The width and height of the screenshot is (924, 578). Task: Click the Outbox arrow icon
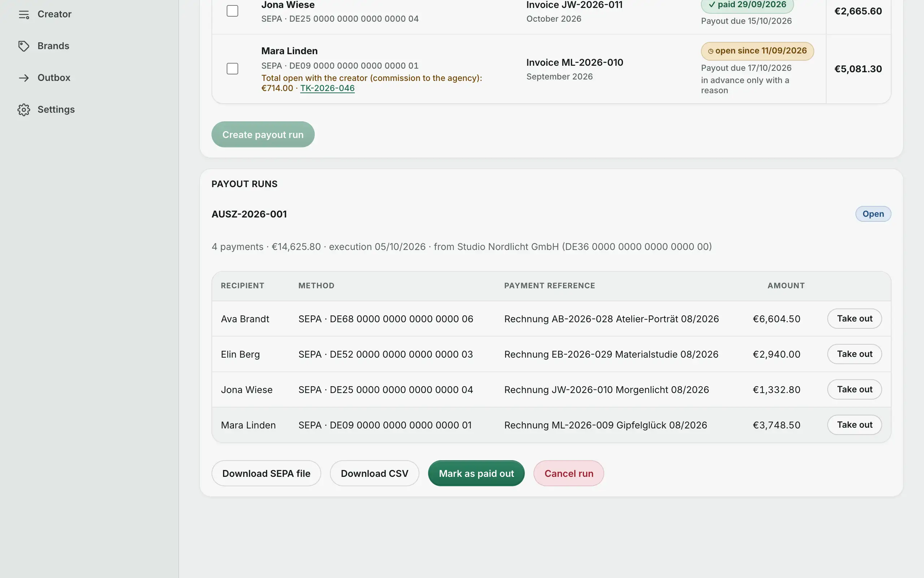24,78
